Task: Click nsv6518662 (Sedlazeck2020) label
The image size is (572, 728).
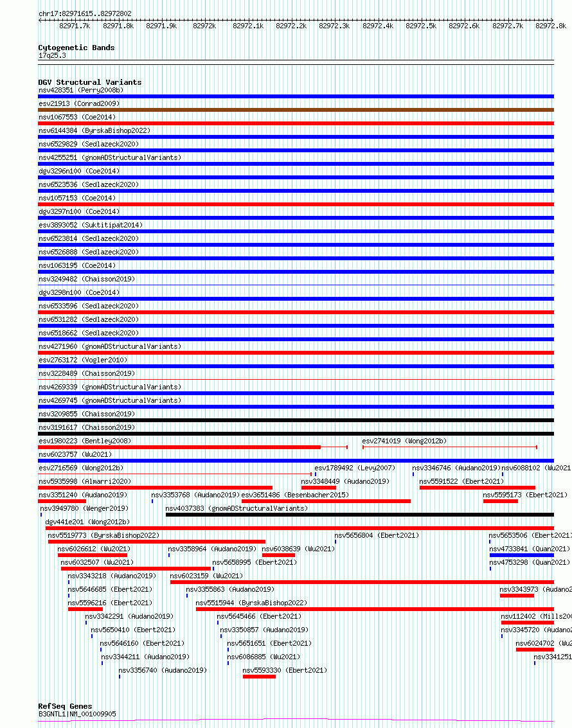Action: (x=89, y=333)
